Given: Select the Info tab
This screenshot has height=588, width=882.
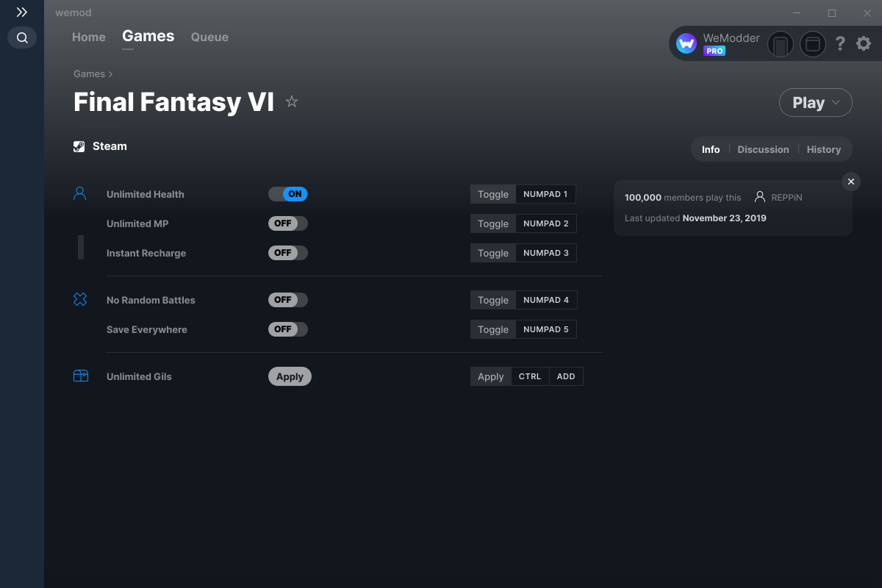Looking at the screenshot, I should coord(711,149).
